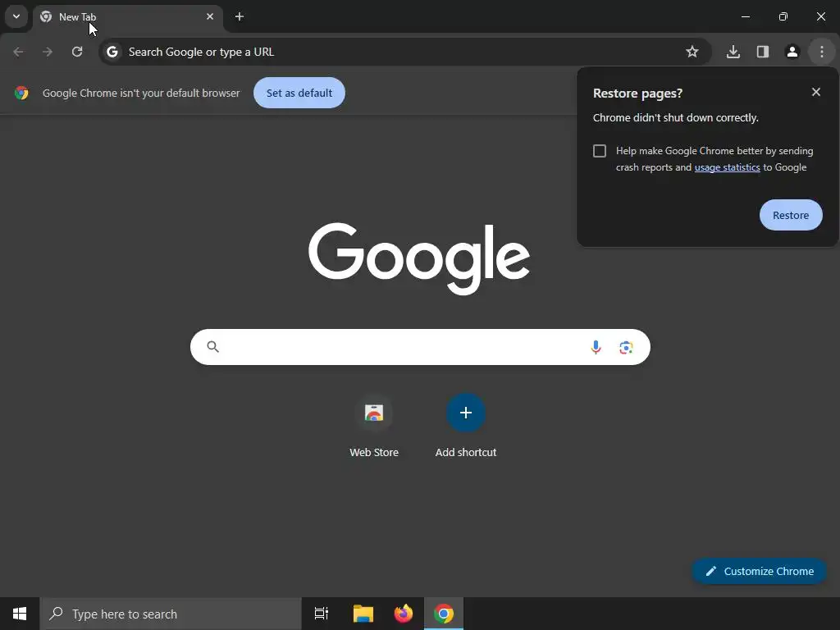Go back using the back arrow
Screen dimensions: 840x630
pyautogui.click(x=18, y=52)
